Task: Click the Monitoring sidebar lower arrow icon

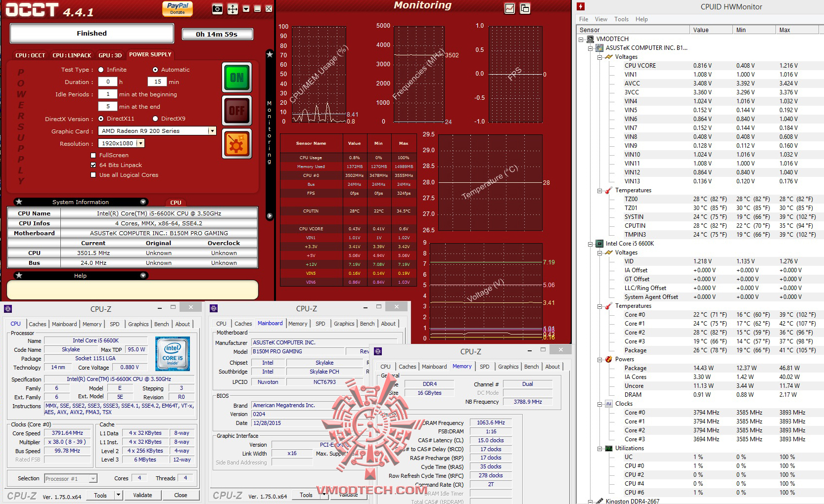Action: pos(270,216)
